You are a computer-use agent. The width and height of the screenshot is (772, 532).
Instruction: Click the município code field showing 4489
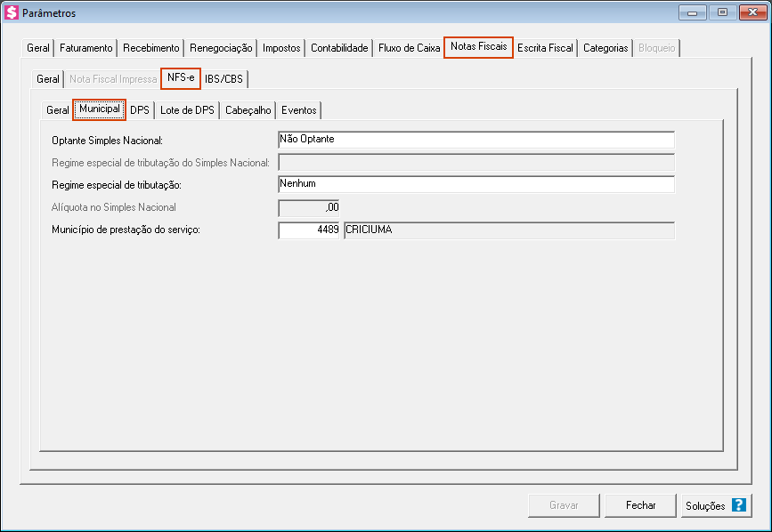309,230
